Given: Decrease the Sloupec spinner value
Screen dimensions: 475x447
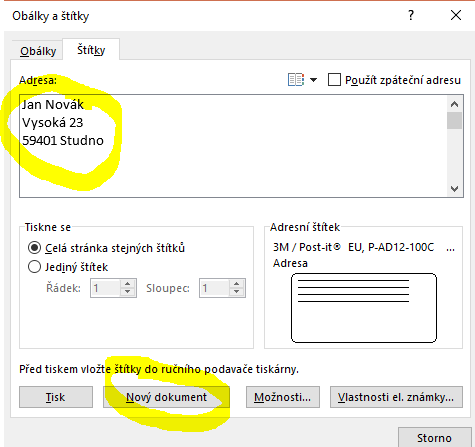Looking at the screenshot, I should 237,291.
